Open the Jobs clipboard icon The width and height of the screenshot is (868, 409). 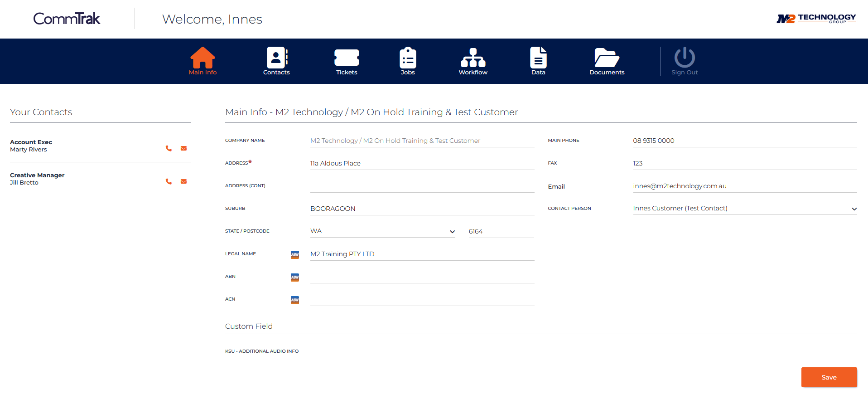pyautogui.click(x=408, y=58)
